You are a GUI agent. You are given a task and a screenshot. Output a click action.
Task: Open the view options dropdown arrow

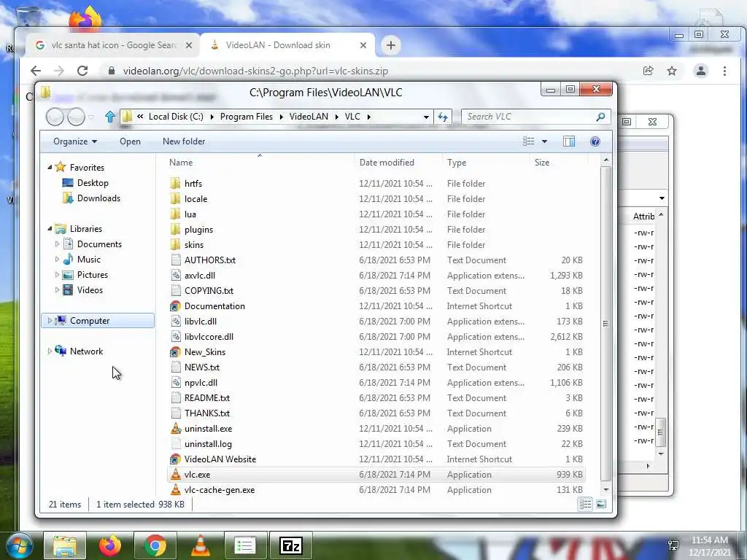544,141
